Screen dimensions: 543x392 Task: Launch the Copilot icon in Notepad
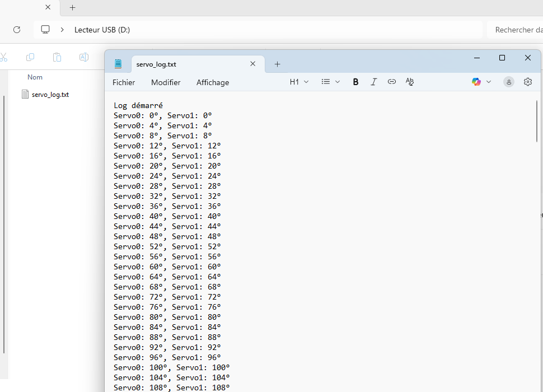[x=476, y=82]
